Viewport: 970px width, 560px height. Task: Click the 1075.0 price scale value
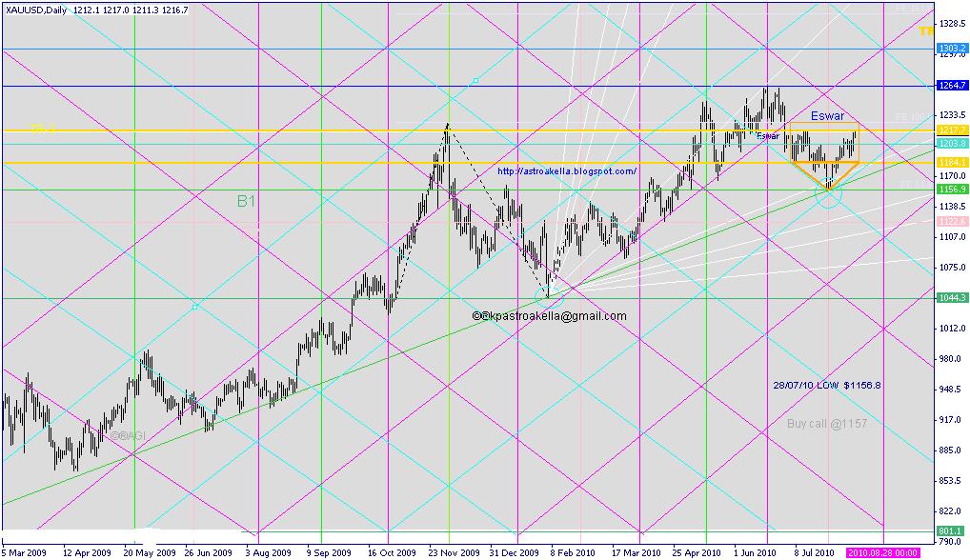click(x=952, y=268)
